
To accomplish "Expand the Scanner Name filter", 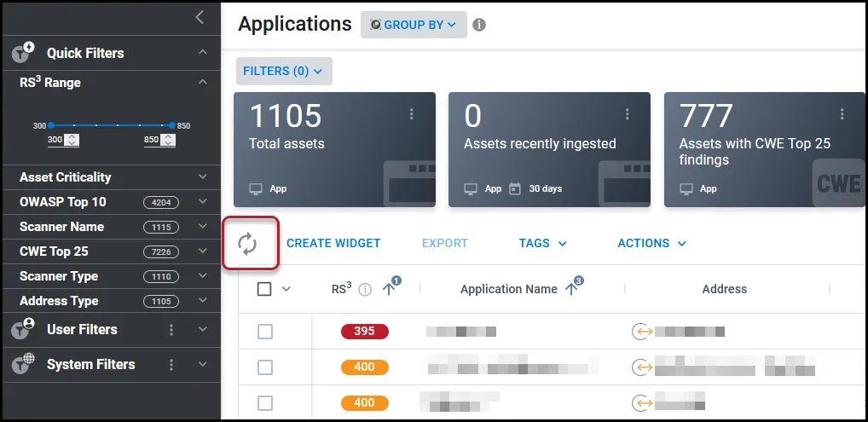I will point(203,227).
